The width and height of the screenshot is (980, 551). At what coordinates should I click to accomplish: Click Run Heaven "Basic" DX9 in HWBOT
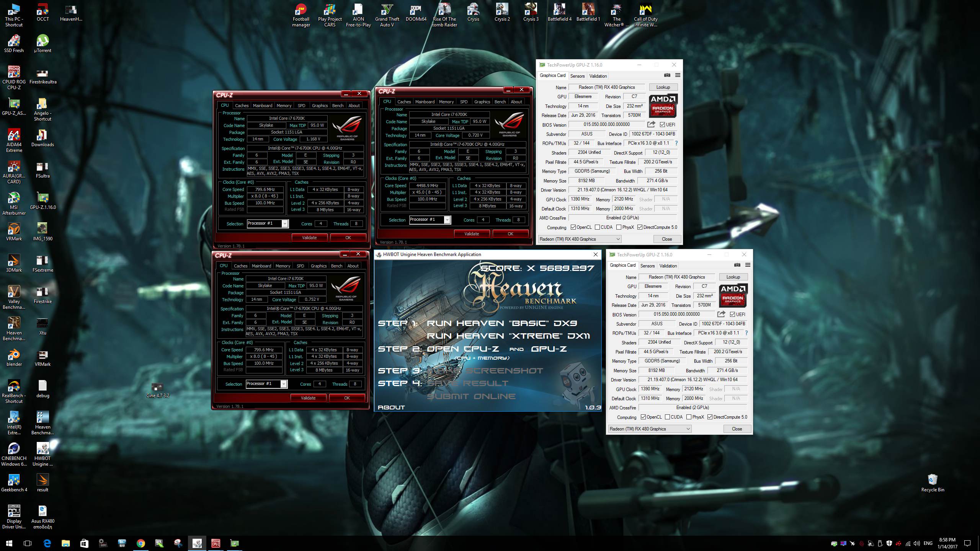coord(502,323)
